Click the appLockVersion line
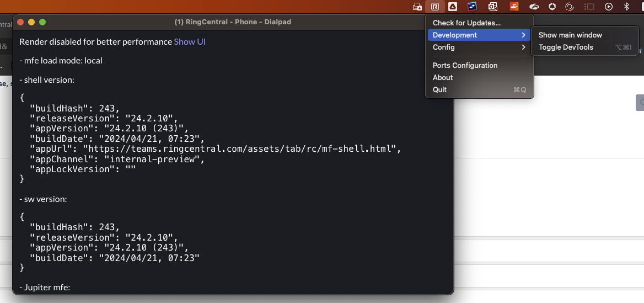Screen dimensions: 644x303 pos(83,169)
